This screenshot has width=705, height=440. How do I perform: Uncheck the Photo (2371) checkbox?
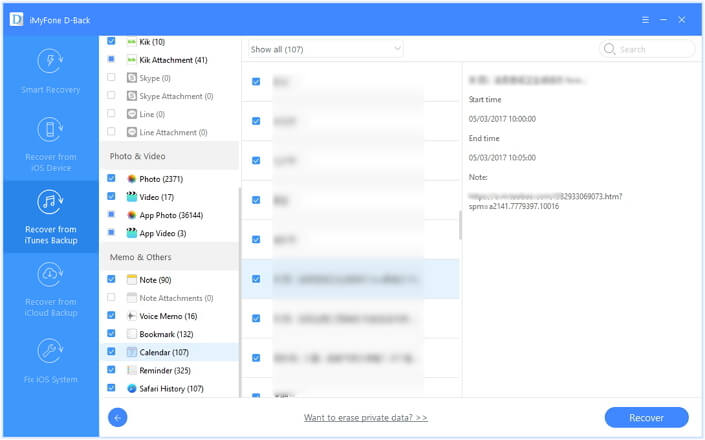coord(111,178)
